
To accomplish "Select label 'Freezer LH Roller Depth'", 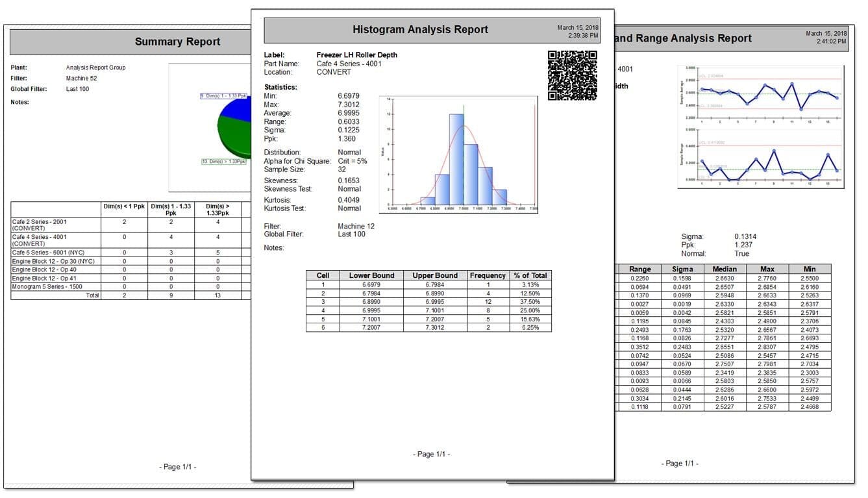I will 357,55.
